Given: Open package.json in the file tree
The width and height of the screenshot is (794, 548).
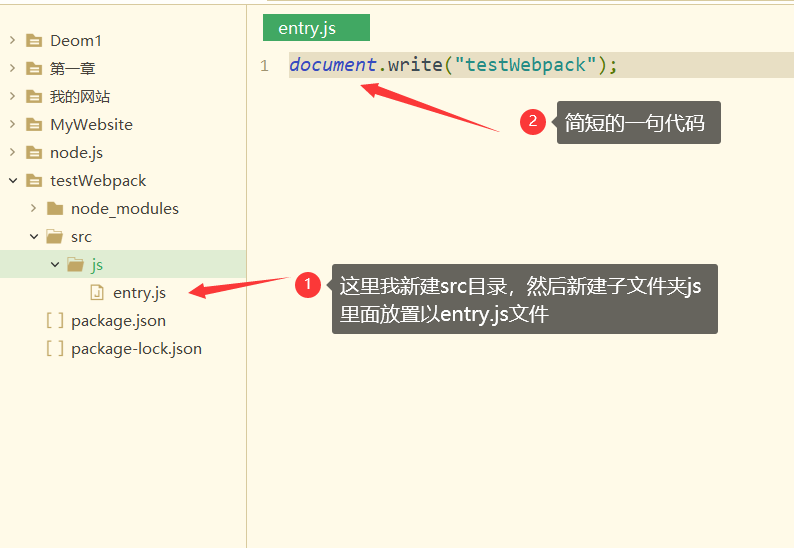Looking at the screenshot, I should [x=118, y=321].
